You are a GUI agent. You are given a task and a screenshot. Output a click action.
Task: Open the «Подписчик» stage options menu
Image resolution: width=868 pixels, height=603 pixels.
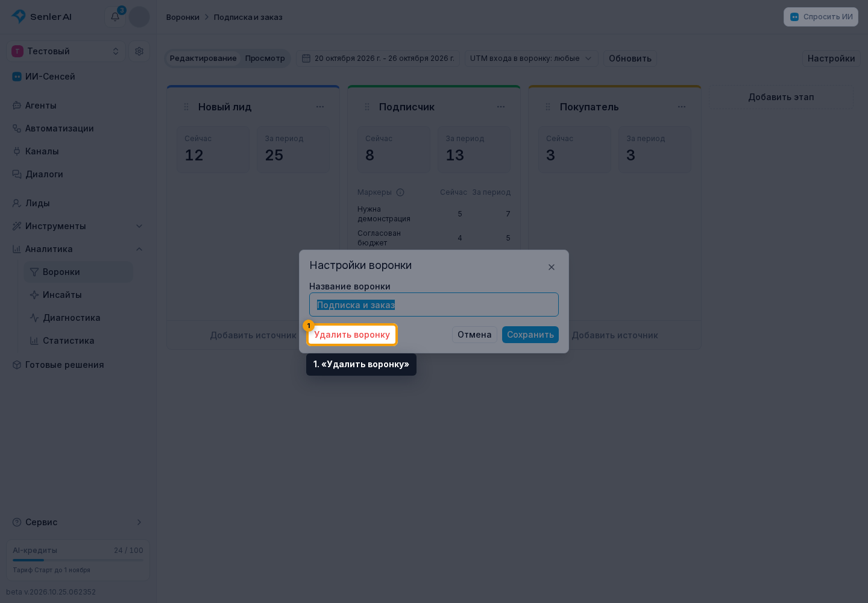tap(501, 107)
